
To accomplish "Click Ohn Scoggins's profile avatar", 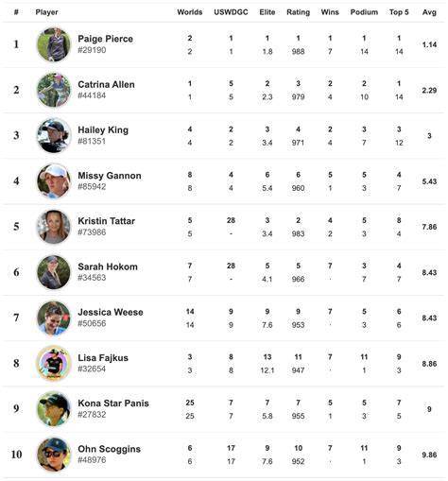I will [x=54, y=455].
